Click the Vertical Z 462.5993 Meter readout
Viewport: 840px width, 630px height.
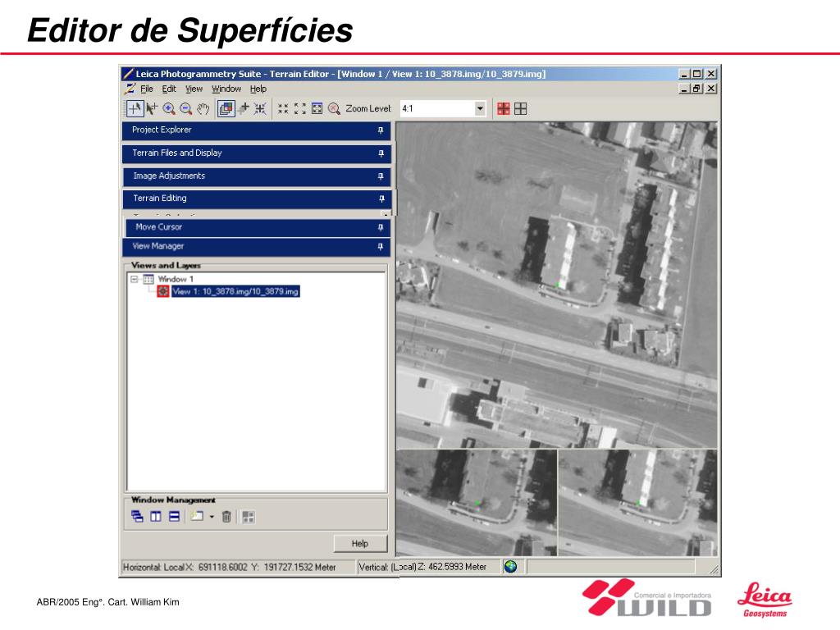click(x=422, y=567)
